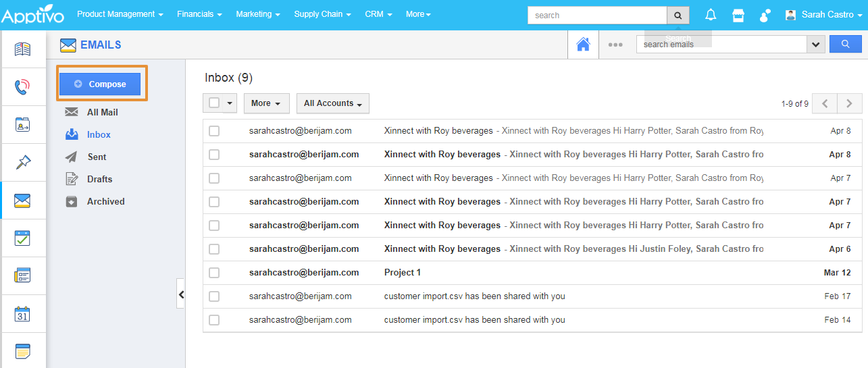The width and height of the screenshot is (868, 368).
Task: Open the calendar icon in left sidebar
Action: pyautogui.click(x=23, y=314)
